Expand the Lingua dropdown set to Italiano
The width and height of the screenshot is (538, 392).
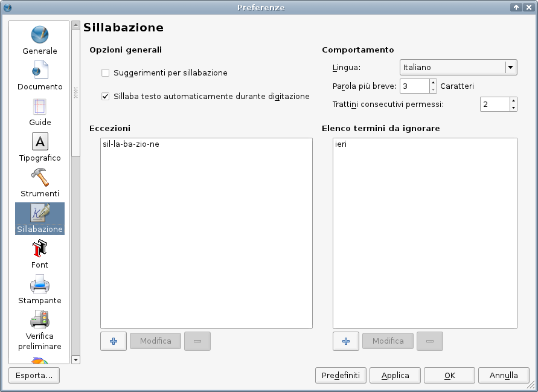510,68
